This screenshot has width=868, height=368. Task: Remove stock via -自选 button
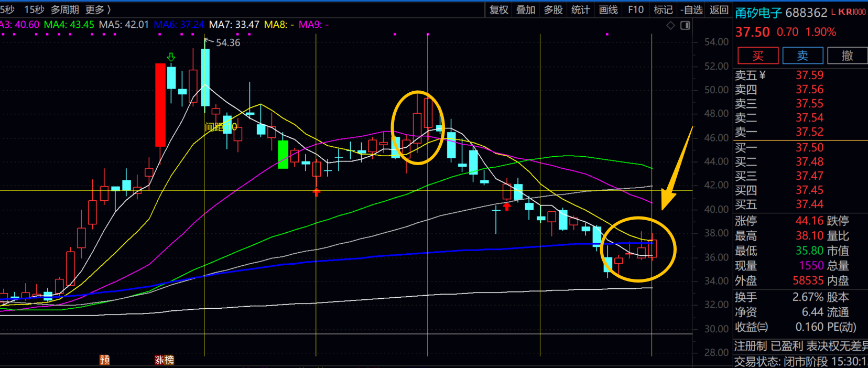691,9
